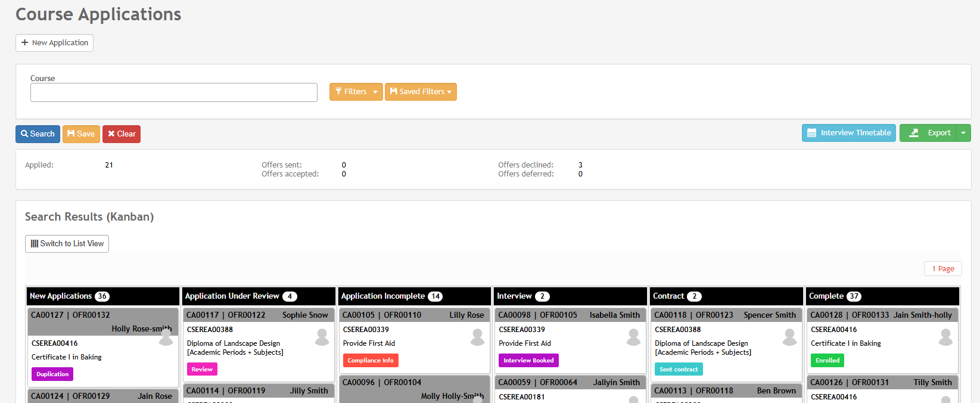Click the Enrolled status tag
This screenshot has width=980, height=403.
(x=827, y=361)
